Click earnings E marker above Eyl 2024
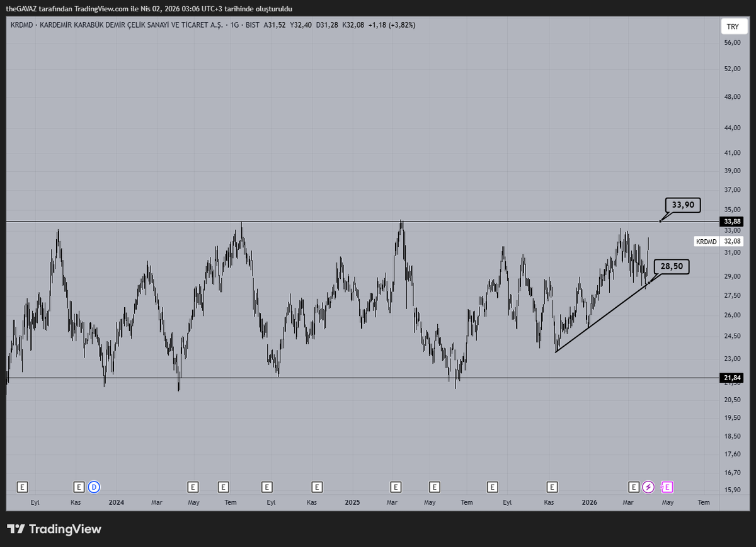 (267, 487)
